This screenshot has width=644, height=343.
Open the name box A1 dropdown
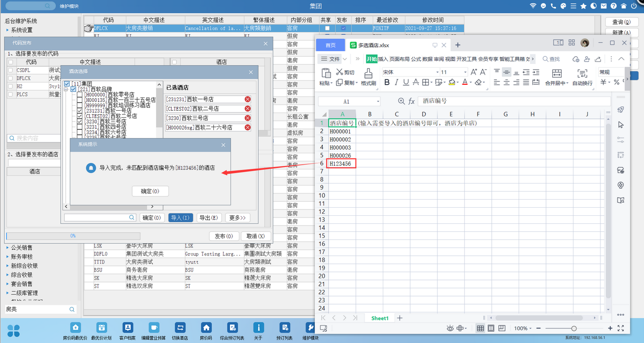tap(378, 102)
